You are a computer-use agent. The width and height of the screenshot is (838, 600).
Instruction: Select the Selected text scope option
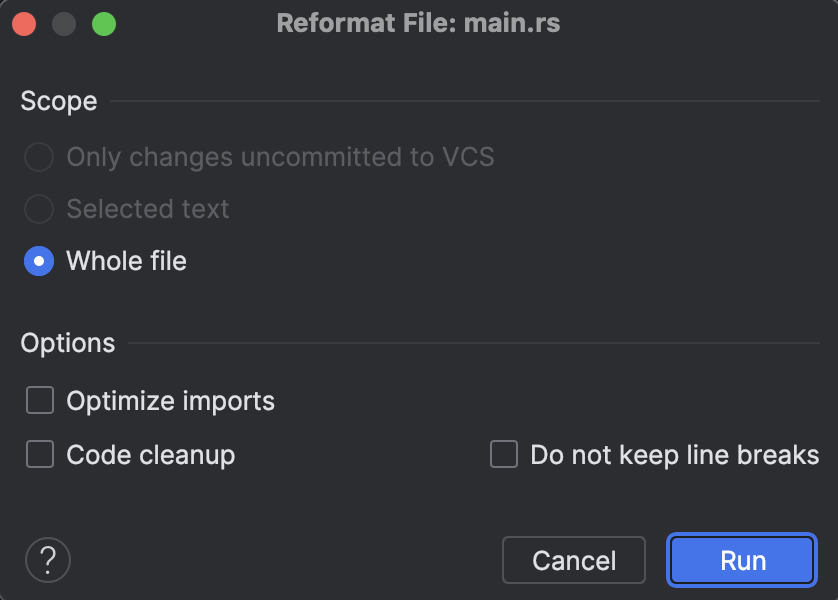click(x=38, y=209)
